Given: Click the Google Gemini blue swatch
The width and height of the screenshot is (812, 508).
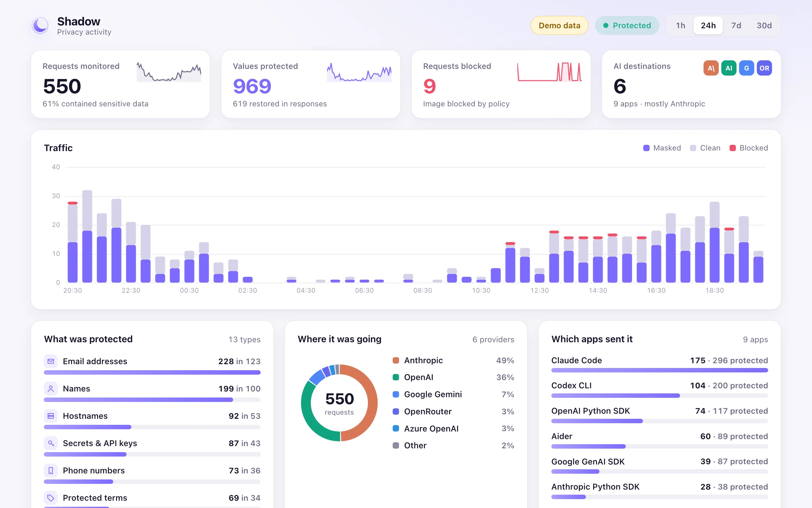Looking at the screenshot, I should click(x=396, y=394).
